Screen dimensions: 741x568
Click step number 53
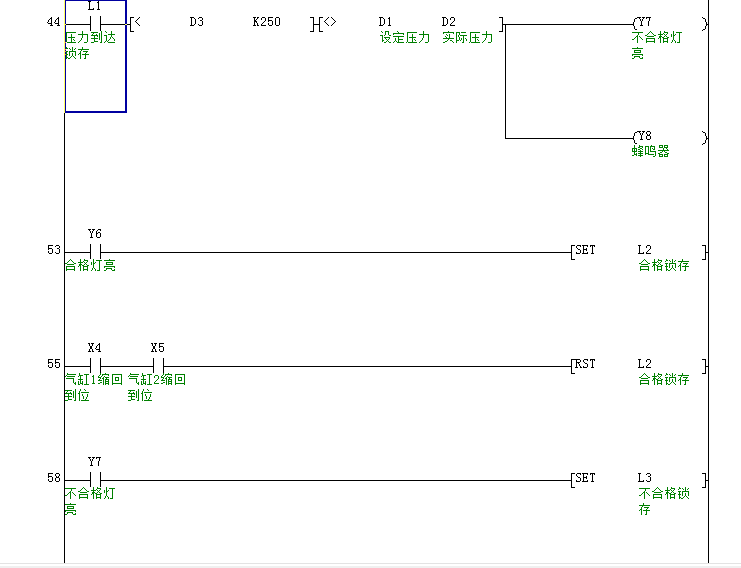(53, 250)
